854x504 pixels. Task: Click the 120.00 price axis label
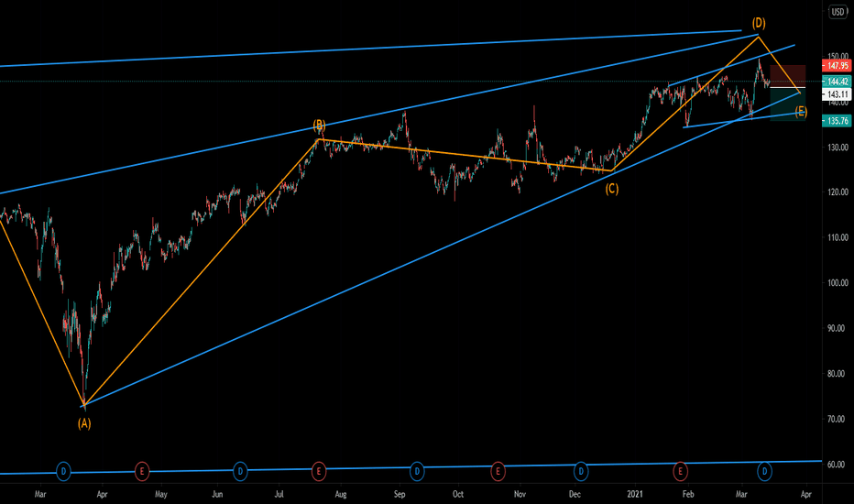[x=838, y=192]
